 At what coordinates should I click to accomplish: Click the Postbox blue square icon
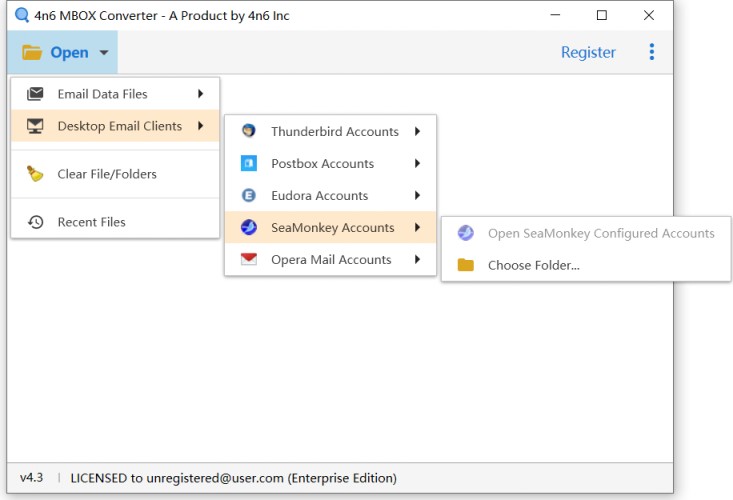pyautogui.click(x=249, y=163)
